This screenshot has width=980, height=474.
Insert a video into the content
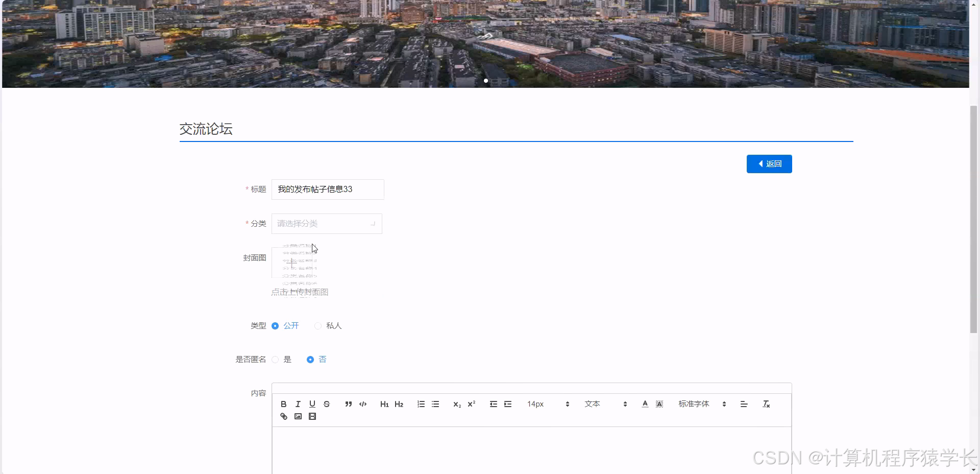click(x=312, y=416)
